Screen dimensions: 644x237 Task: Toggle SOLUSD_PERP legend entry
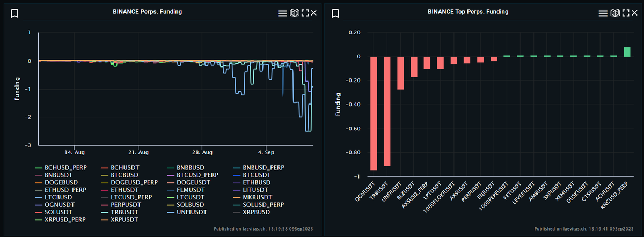pos(258,205)
